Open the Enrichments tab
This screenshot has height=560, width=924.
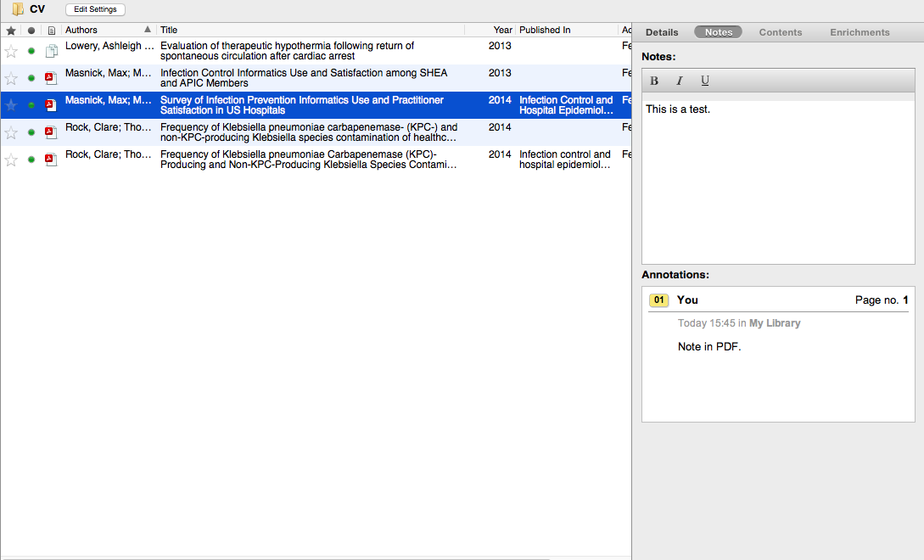coord(860,32)
